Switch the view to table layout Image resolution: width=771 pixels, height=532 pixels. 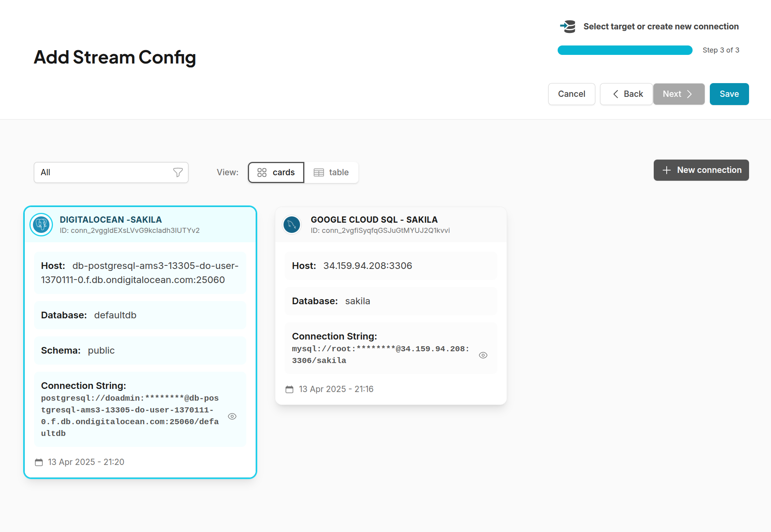331,172
